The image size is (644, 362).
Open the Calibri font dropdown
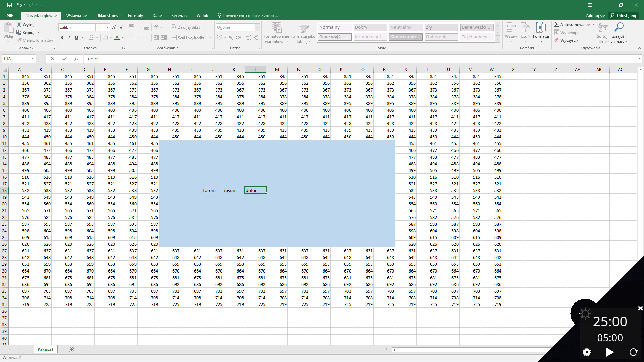(x=93, y=27)
